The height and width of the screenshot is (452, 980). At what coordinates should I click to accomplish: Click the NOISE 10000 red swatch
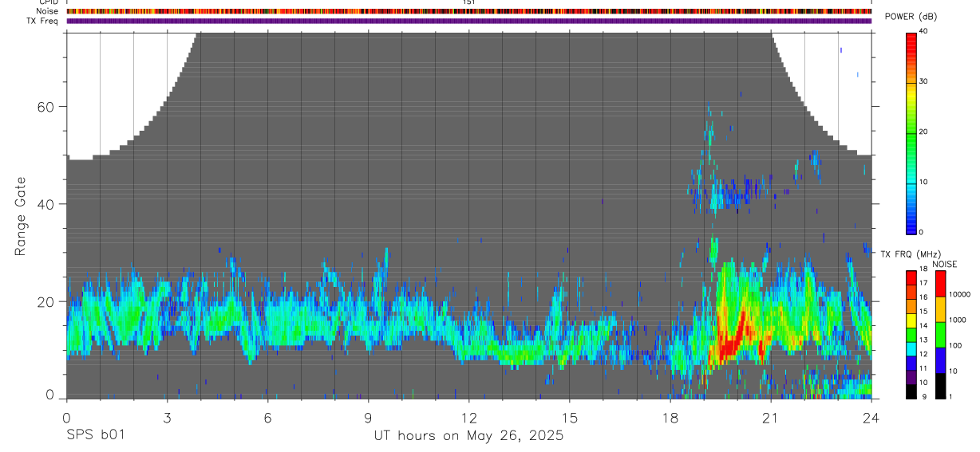pos(941,284)
